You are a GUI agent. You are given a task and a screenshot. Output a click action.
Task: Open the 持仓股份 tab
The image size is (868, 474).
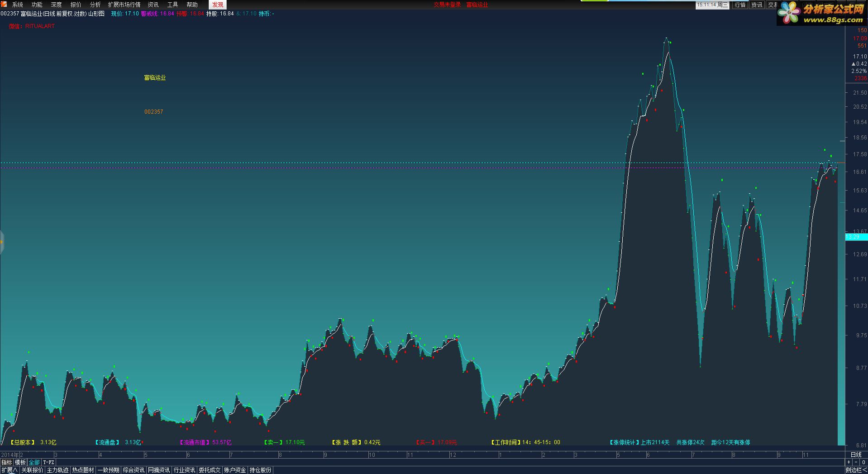pos(260,470)
